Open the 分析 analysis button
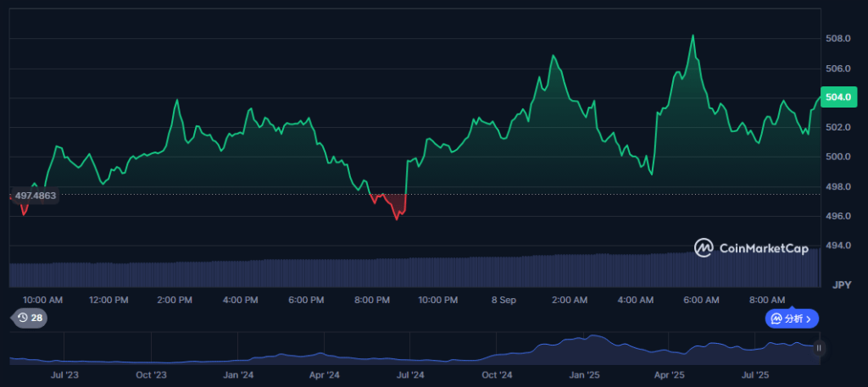Screen dimensions: 868x387 tap(792, 319)
